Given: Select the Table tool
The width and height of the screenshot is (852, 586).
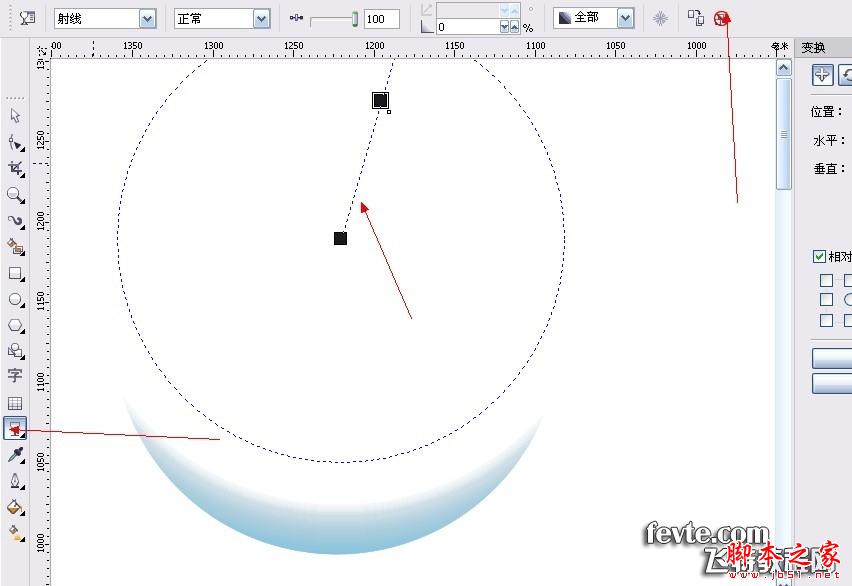Looking at the screenshot, I should (x=15, y=403).
